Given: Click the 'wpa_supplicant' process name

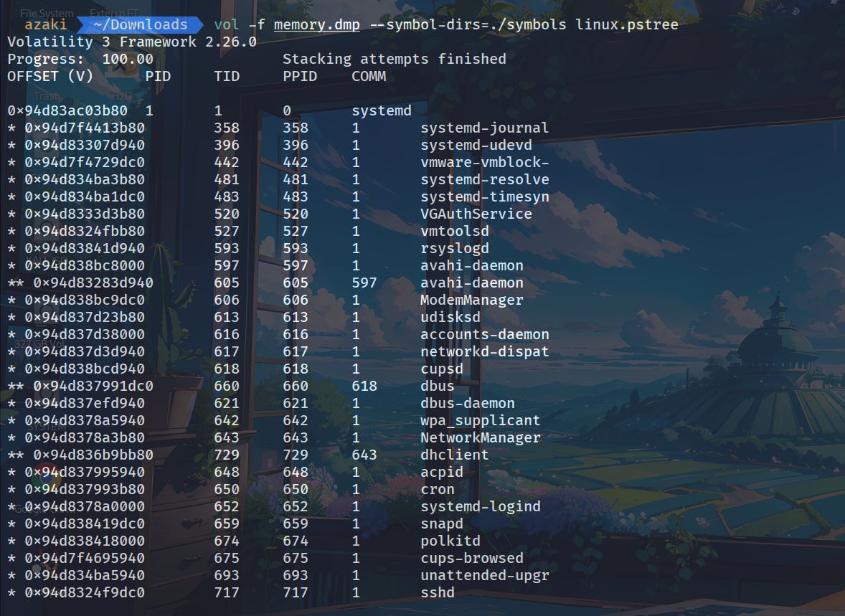Looking at the screenshot, I should pos(481,422).
